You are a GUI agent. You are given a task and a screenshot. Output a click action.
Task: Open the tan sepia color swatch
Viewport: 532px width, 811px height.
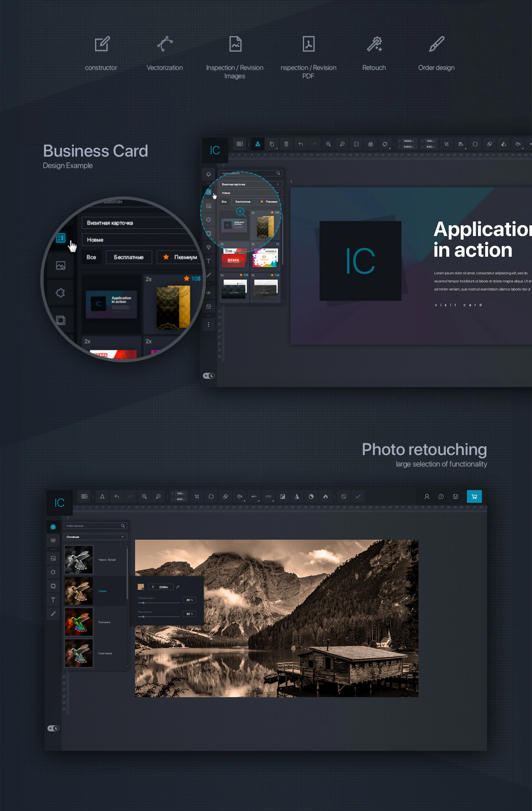click(x=141, y=586)
